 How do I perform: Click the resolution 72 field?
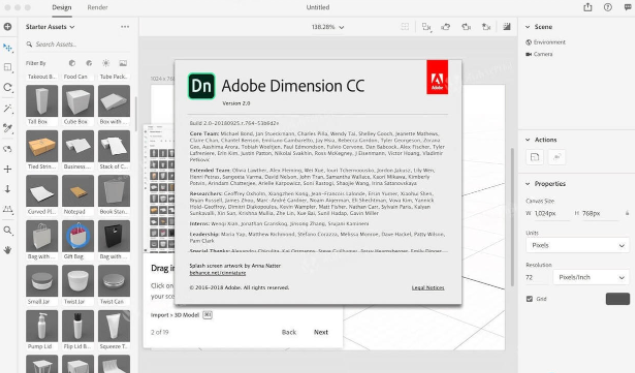537,277
